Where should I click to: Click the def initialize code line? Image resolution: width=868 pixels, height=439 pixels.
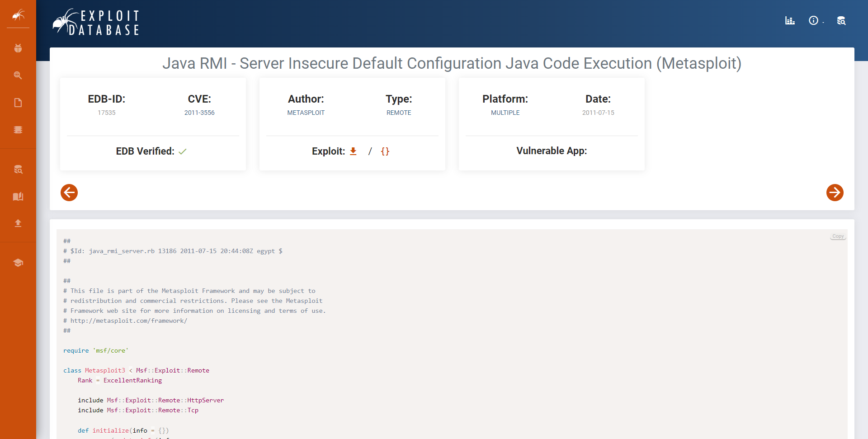123,430
